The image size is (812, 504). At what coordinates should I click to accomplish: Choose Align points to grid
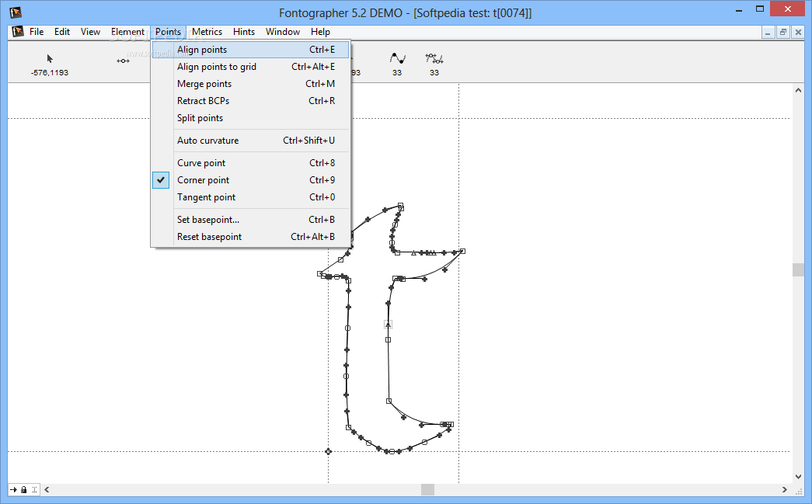(x=251, y=67)
